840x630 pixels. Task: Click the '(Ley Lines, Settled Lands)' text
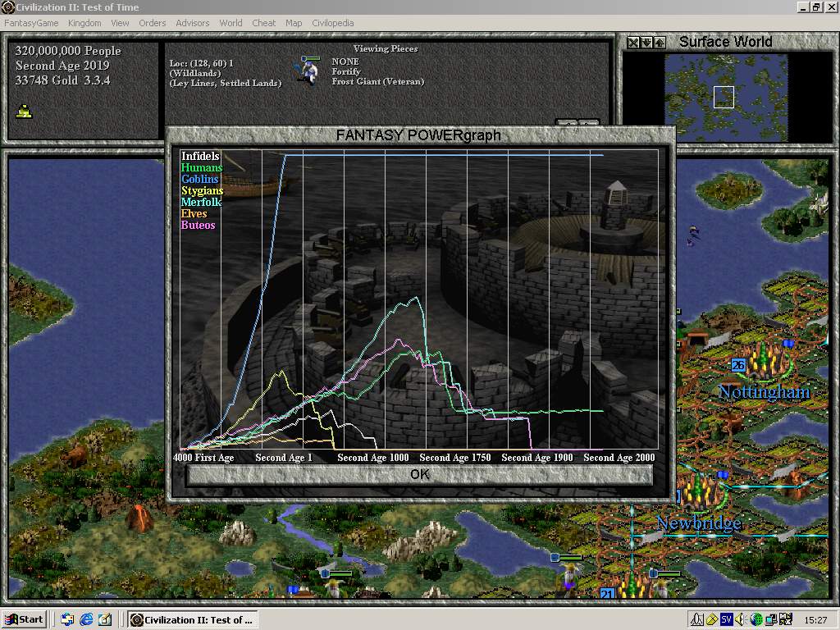[x=226, y=83]
